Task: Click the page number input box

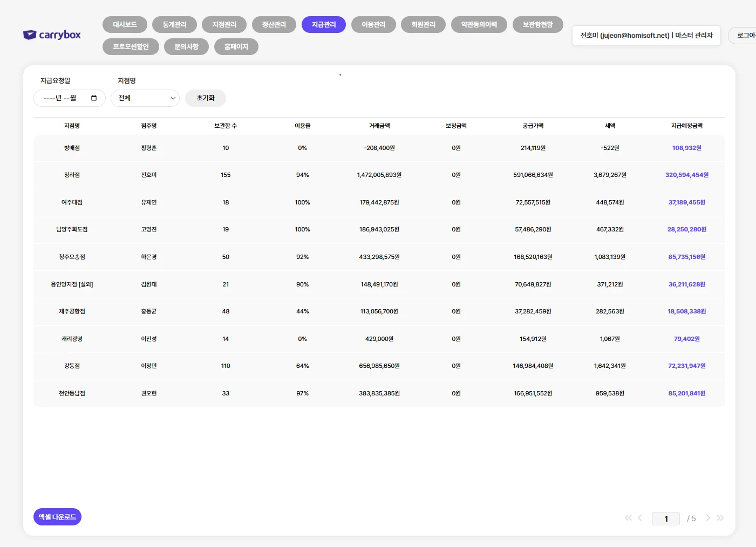Action: 666,518
